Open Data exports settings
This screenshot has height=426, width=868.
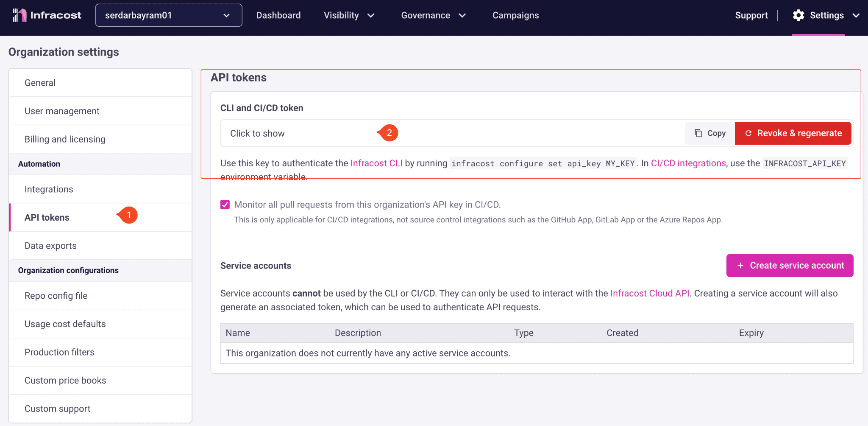tap(100, 246)
